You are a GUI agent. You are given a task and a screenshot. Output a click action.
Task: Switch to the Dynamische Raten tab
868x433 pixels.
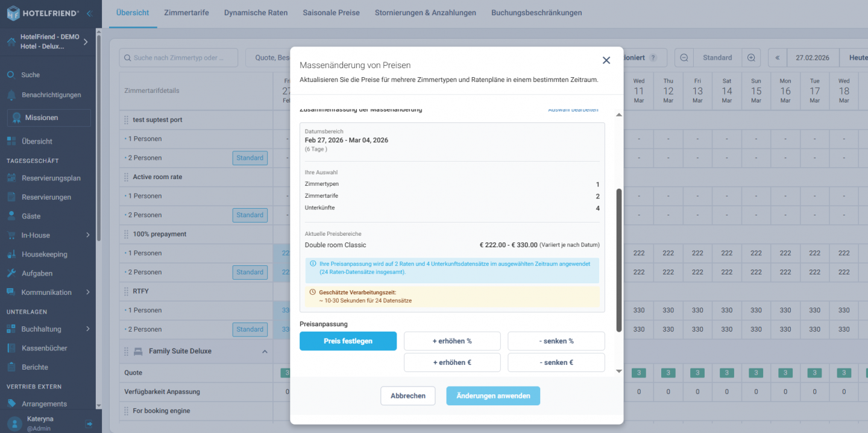pos(256,12)
